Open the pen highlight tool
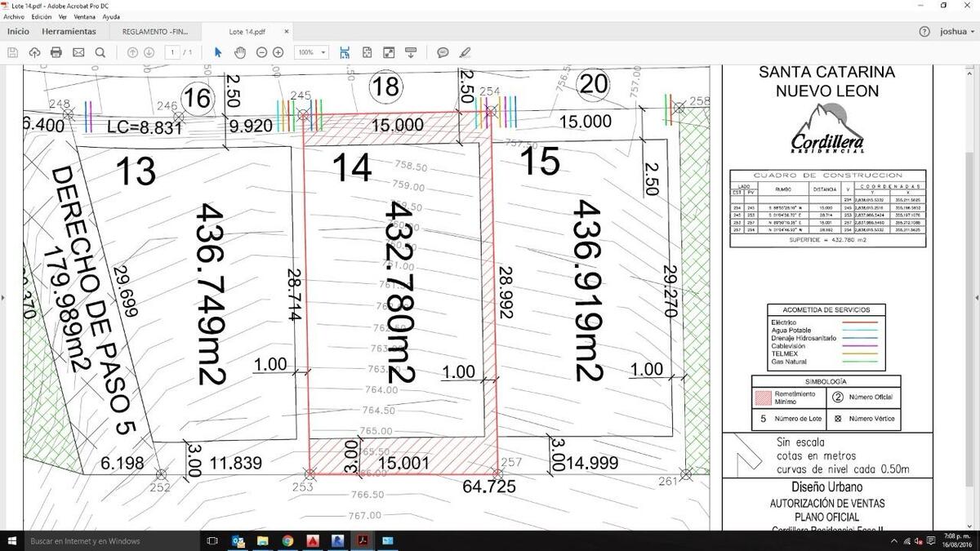Viewport: 980px width, 551px height. click(465, 52)
